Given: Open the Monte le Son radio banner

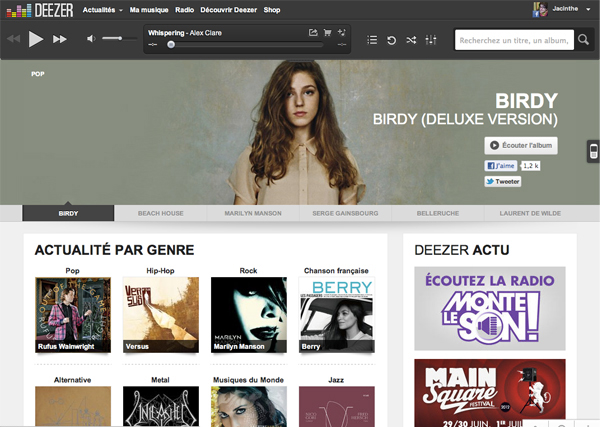Looking at the screenshot, I should 490,308.
